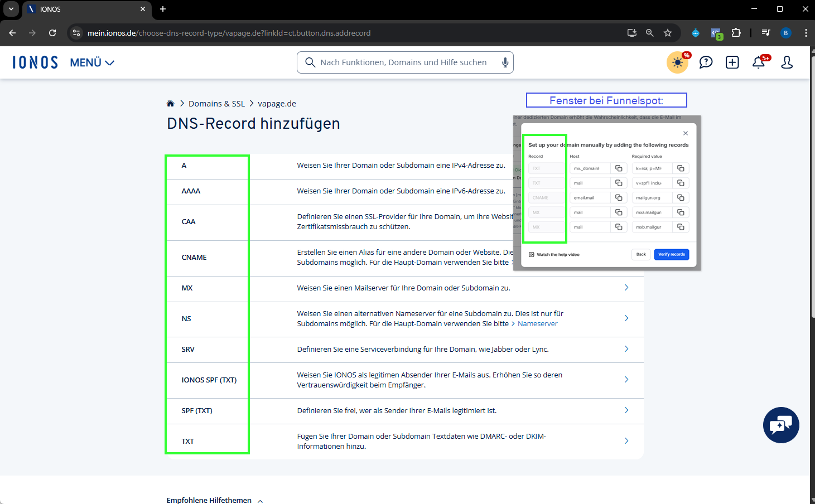Image resolution: width=815 pixels, height=504 pixels.
Task: Focus the browser address bar
Action: pyautogui.click(x=351, y=33)
